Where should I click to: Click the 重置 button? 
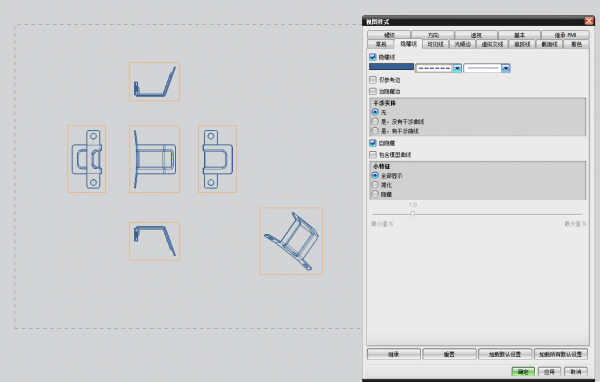[449, 354]
